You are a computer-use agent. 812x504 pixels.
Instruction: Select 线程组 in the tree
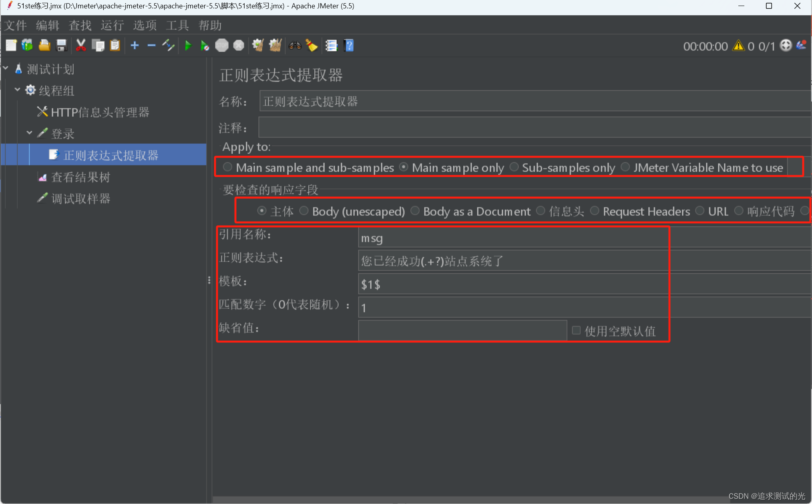(56, 91)
